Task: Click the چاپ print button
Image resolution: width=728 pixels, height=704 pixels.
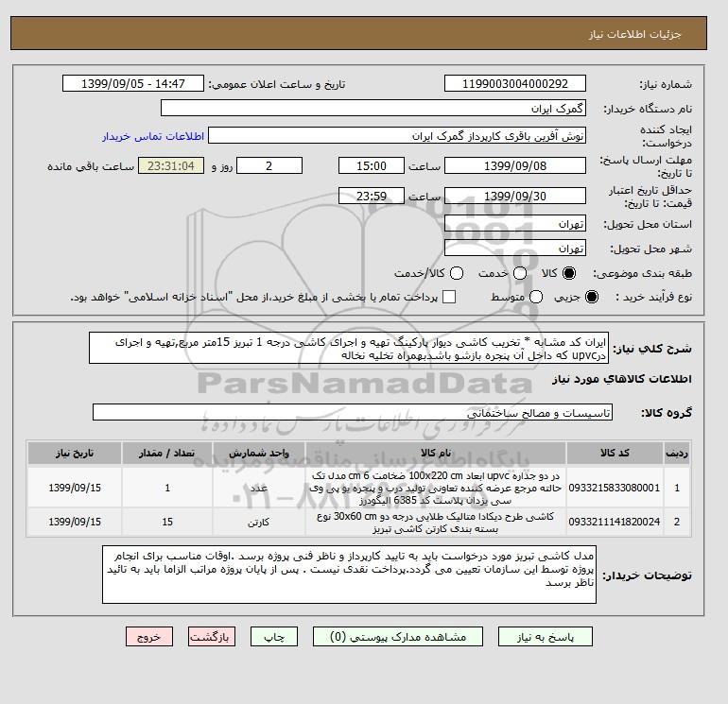Action: pyautogui.click(x=274, y=637)
